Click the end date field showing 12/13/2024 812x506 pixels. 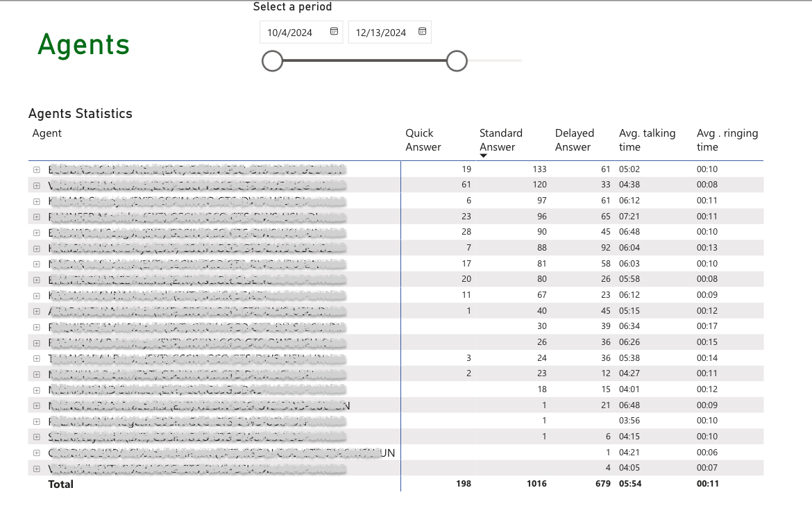point(381,33)
